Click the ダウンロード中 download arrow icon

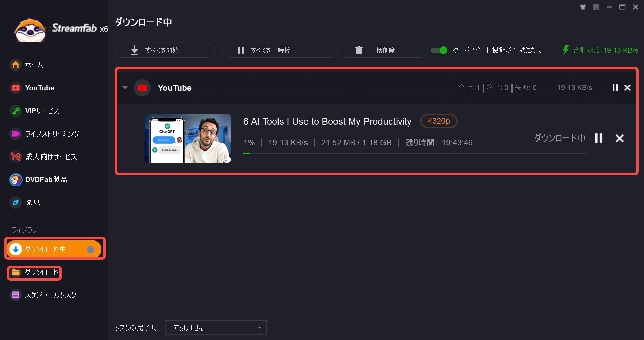[16, 249]
